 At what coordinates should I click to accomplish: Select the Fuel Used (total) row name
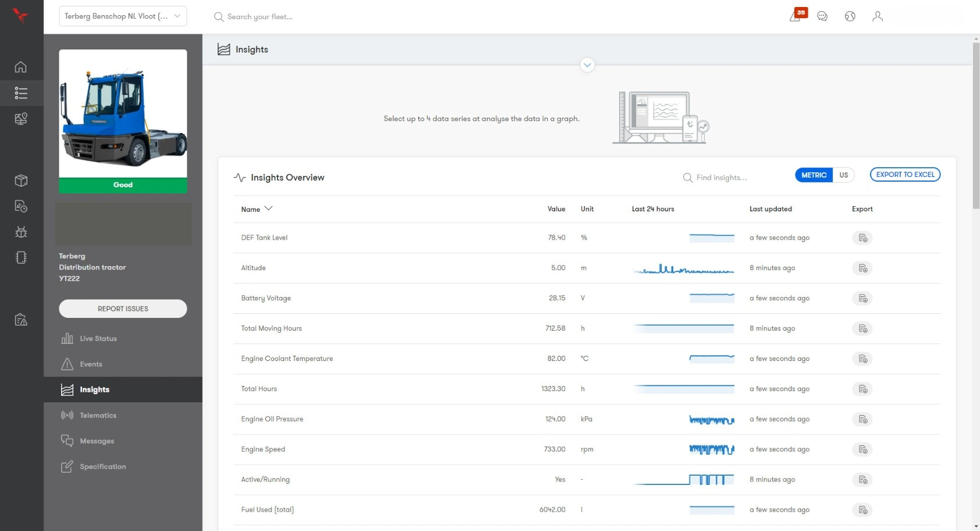pos(267,510)
